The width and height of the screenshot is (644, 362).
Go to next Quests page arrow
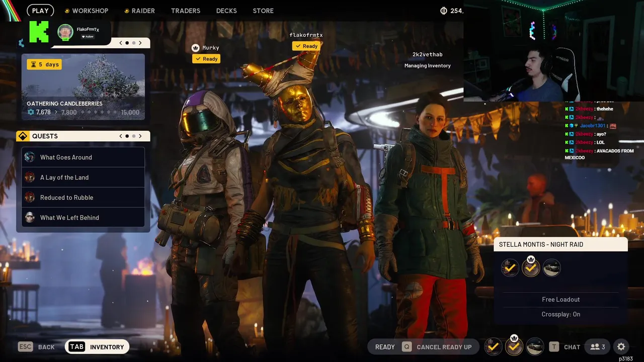[140, 136]
